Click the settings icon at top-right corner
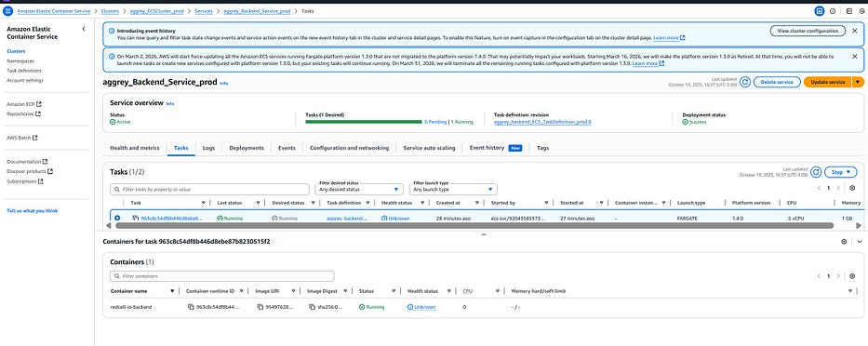This screenshot has width=868, height=346. (861, 10)
